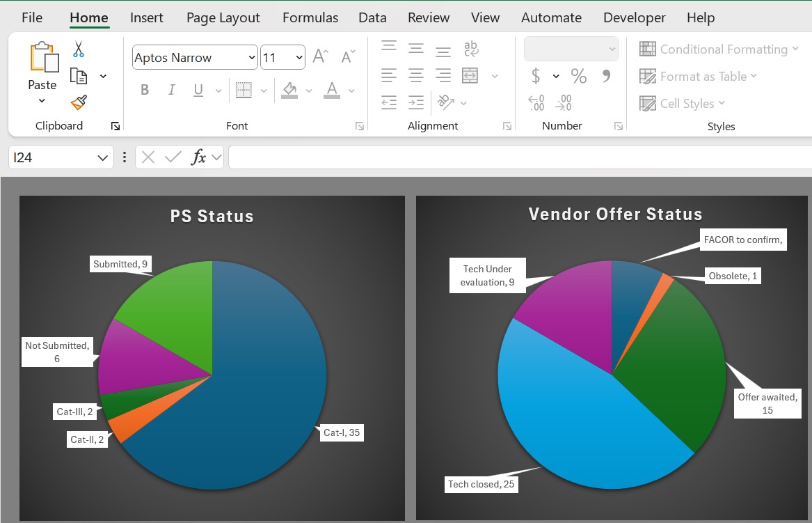The width and height of the screenshot is (812, 523).
Task: Click the Format Painter brush icon
Action: (79, 103)
